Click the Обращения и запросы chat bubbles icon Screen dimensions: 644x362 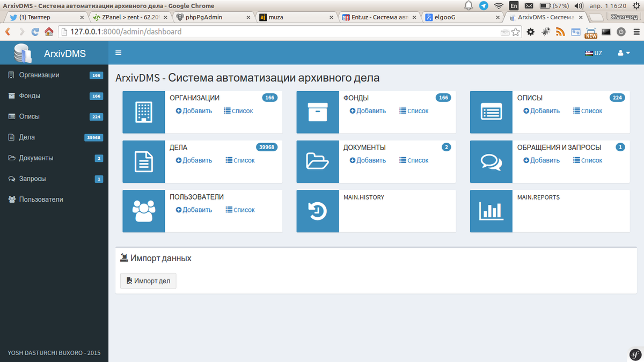click(x=491, y=161)
